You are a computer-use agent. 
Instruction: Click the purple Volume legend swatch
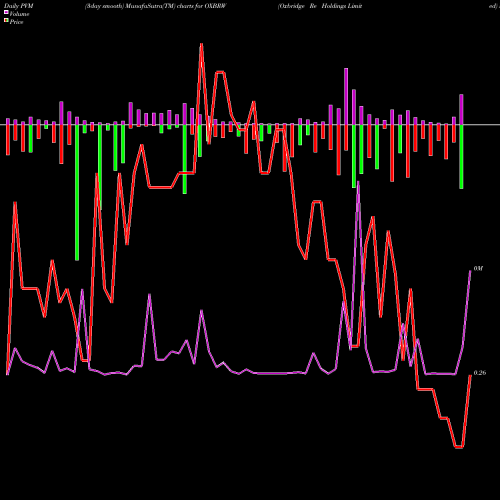pos(6,12)
